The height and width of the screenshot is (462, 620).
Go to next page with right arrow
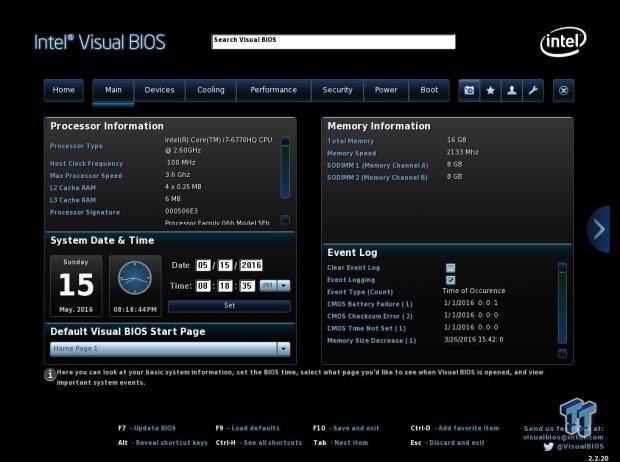pyautogui.click(x=599, y=229)
